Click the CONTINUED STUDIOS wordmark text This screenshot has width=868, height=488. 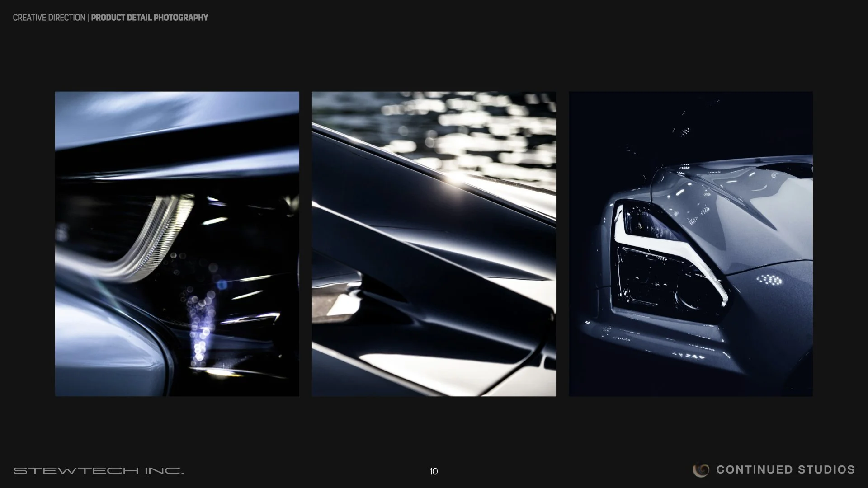coord(785,470)
